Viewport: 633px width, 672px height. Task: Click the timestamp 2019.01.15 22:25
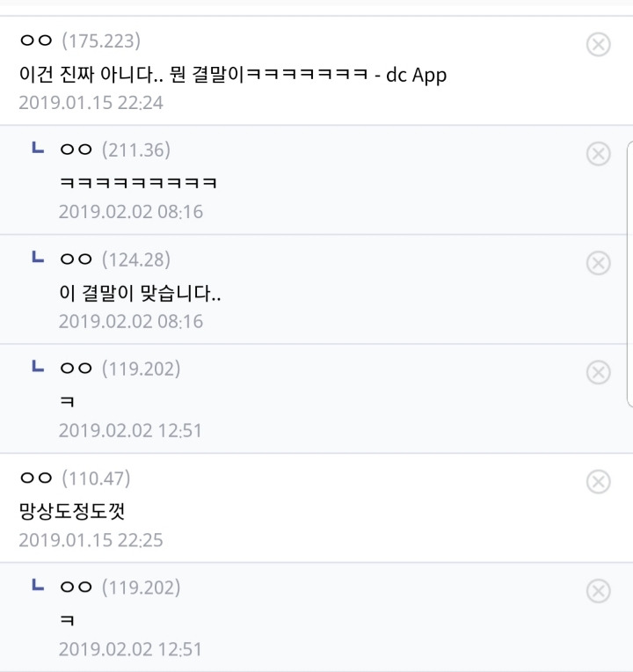click(x=91, y=540)
